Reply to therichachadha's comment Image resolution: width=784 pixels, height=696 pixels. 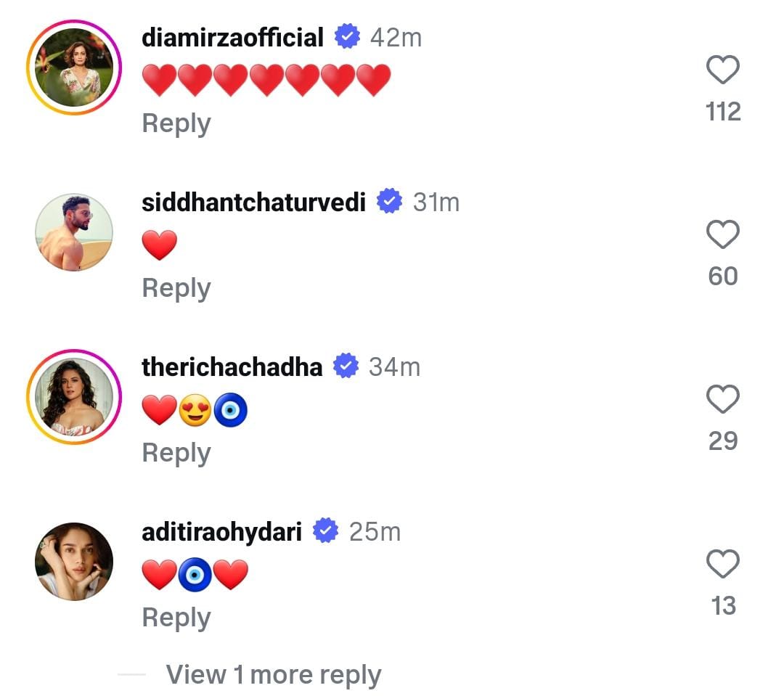pyautogui.click(x=176, y=453)
